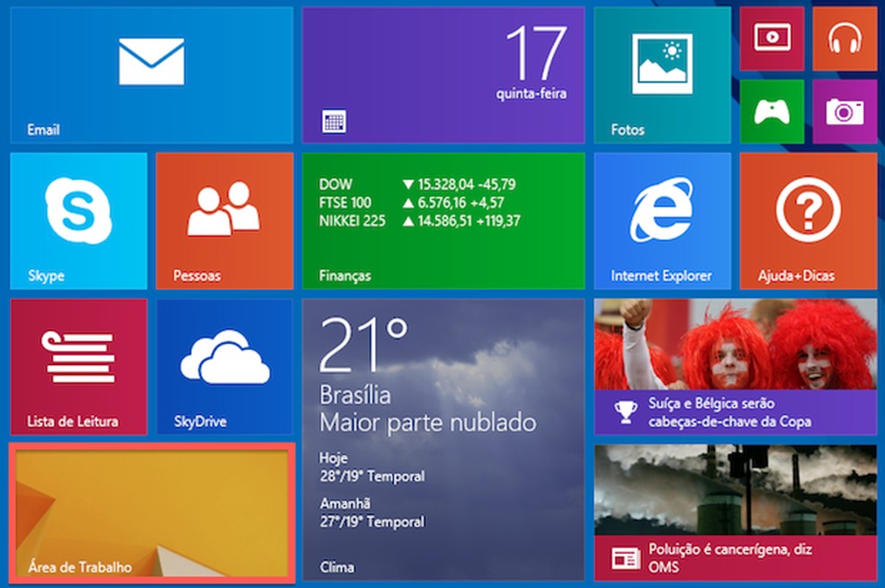The height and width of the screenshot is (588, 885).
Task: Open news tile Poluição é cancerígena
Action: (736, 512)
